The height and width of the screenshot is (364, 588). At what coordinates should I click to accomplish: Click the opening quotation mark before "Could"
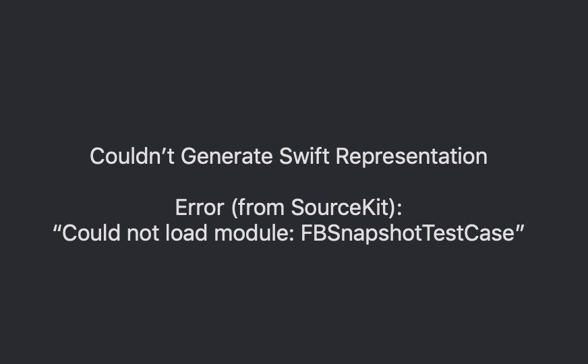tap(57, 228)
